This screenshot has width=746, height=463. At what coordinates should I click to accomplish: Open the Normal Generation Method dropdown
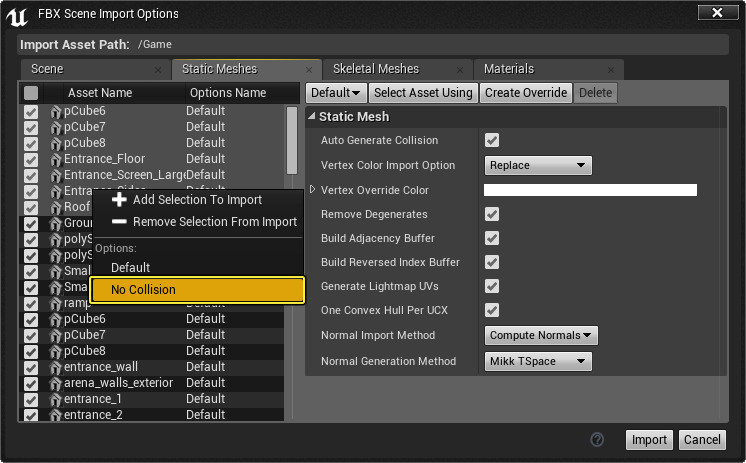pyautogui.click(x=538, y=361)
